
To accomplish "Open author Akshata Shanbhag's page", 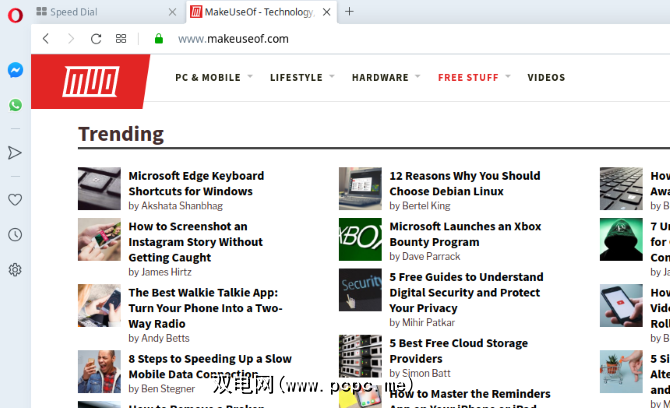I will (x=182, y=206).
